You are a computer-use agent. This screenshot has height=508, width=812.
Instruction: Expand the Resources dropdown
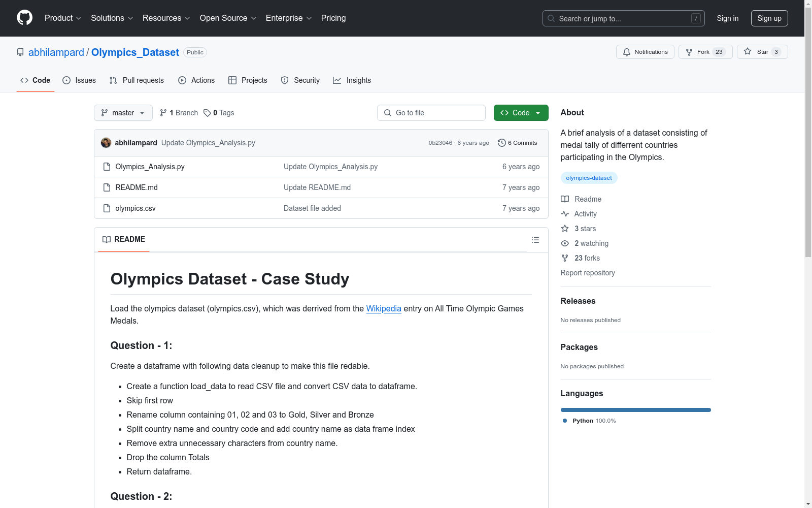166,18
